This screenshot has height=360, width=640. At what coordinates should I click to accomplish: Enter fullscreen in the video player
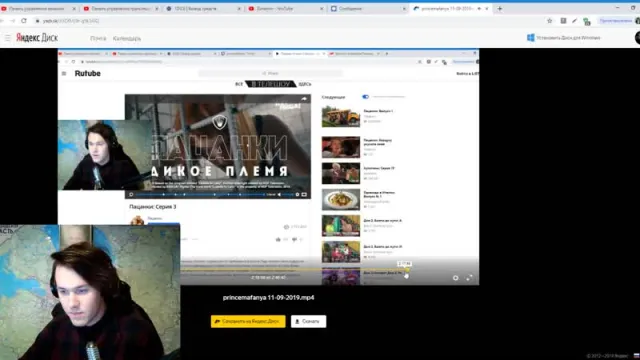coord(469,278)
